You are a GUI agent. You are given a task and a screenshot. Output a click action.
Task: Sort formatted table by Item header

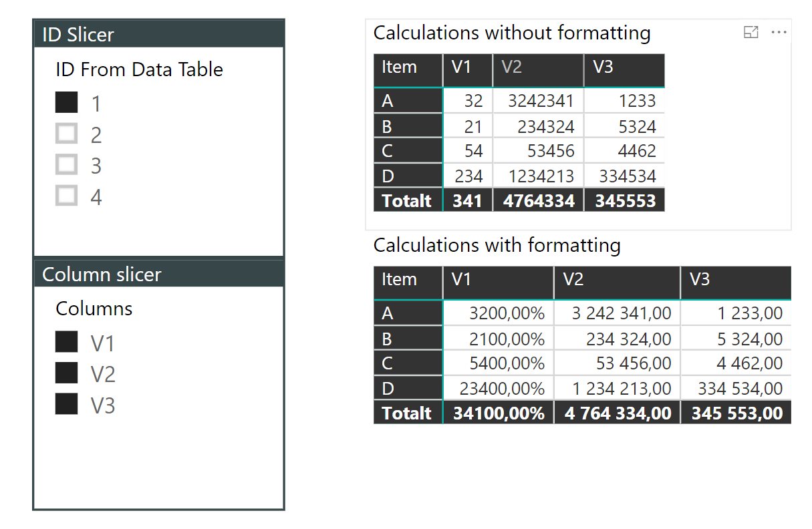click(408, 283)
